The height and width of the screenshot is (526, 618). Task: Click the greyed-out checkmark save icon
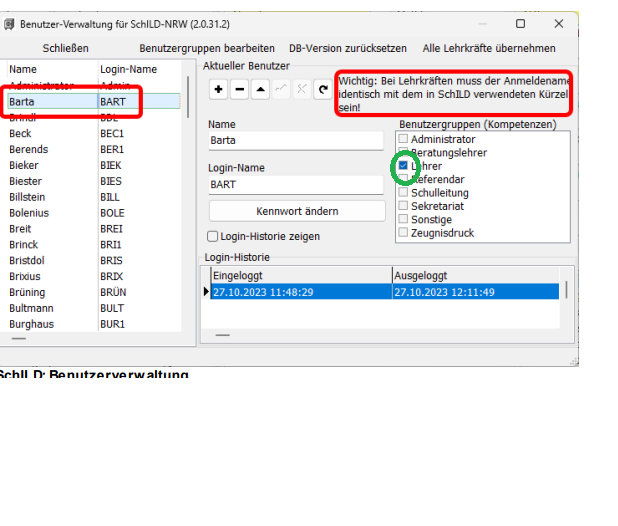coord(281,89)
